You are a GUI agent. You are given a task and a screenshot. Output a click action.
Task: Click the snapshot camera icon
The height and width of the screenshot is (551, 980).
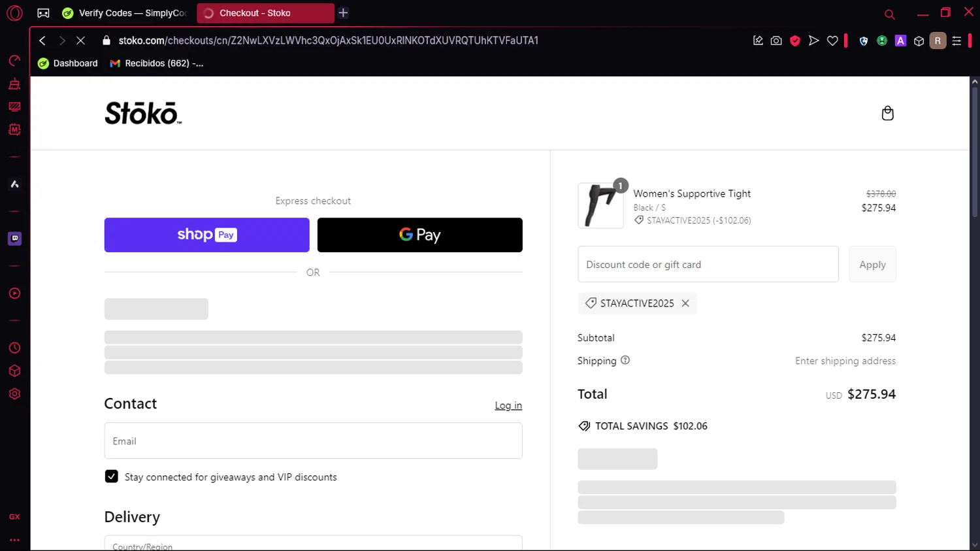pyautogui.click(x=776, y=41)
